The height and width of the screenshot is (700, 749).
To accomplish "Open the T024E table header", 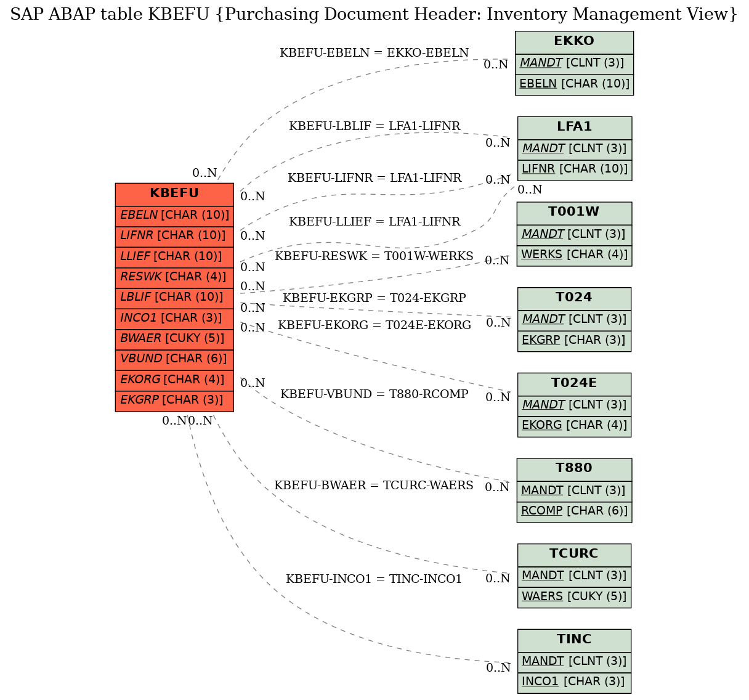I will [574, 384].
